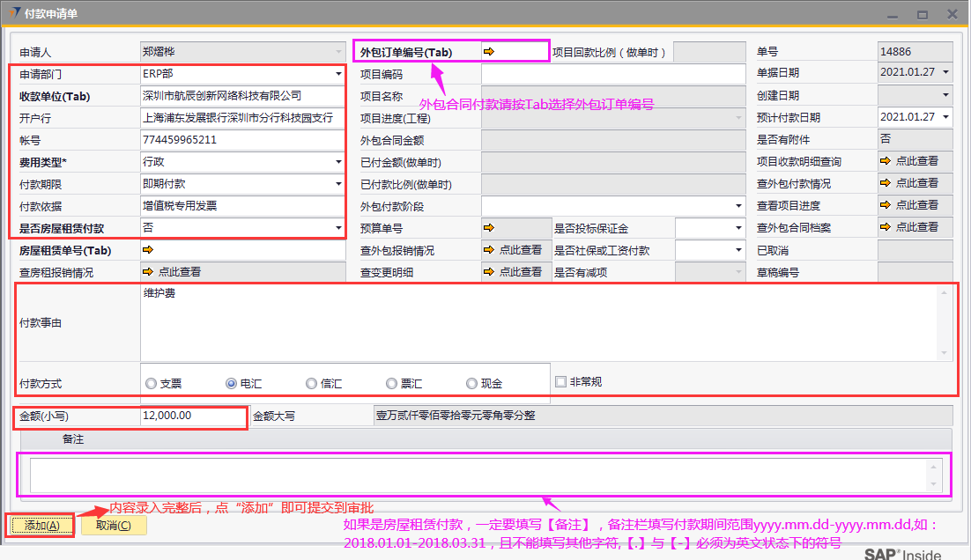971x560 pixels.
Task: Click 查外包付款情况 arrow icon
Action: (x=886, y=183)
